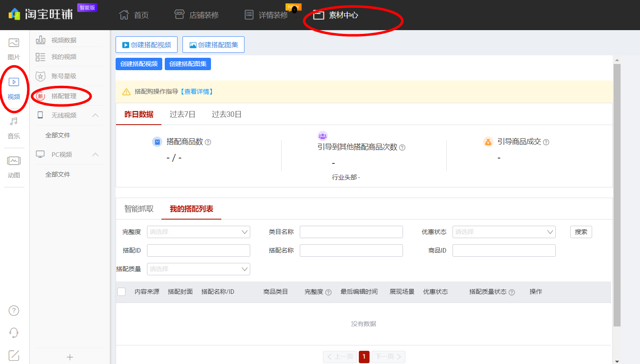Open the feedback pencil icon at bottom left
Image resolution: width=640 pixels, height=364 pixels.
coord(14,355)
